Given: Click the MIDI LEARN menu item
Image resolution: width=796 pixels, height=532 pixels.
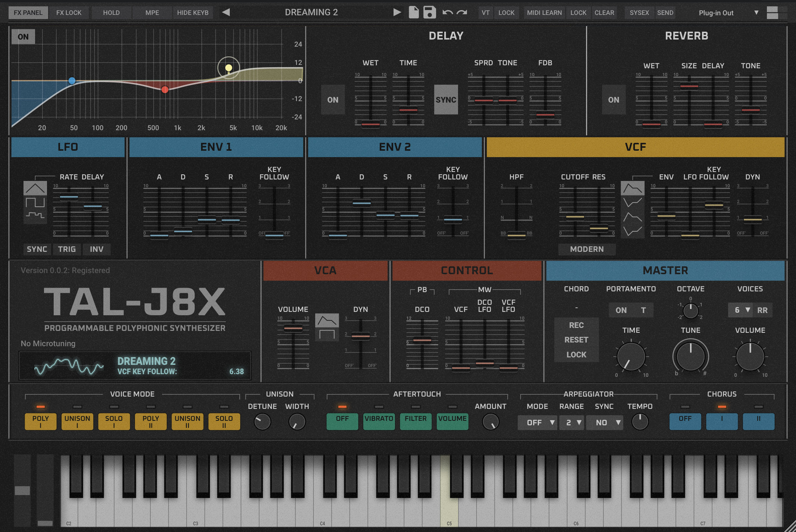Looking at the screenshot, I should tap(544, 13).
